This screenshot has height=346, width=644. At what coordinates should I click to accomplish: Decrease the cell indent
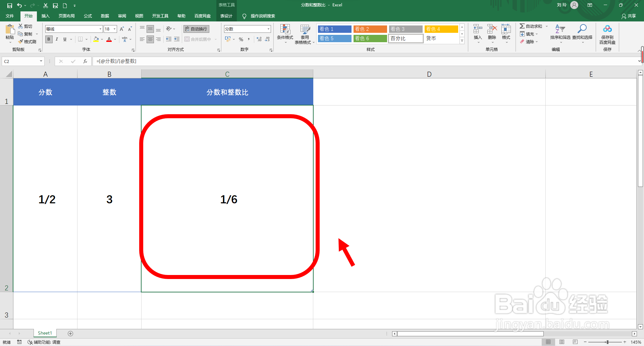coord(169,39)
